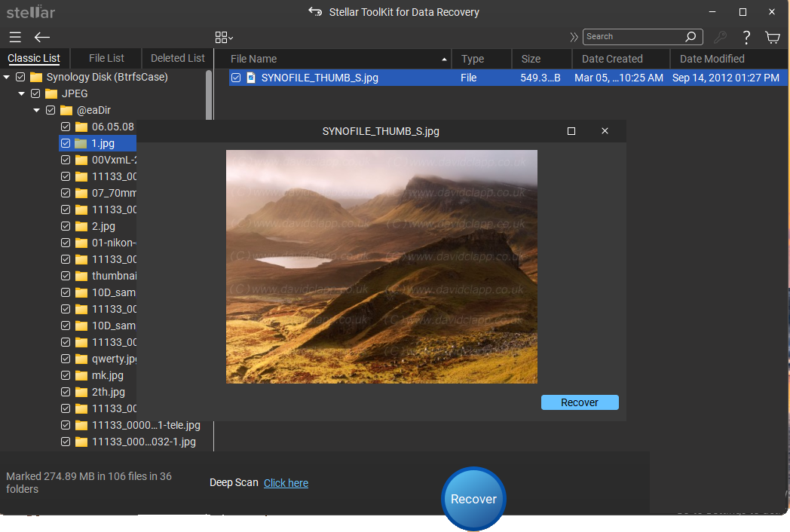Click the Recover button in preview dialog

tap(579, 402)
